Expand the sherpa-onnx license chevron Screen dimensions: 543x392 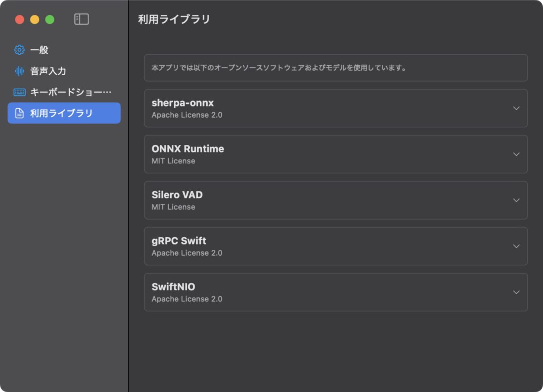[516, 108]
